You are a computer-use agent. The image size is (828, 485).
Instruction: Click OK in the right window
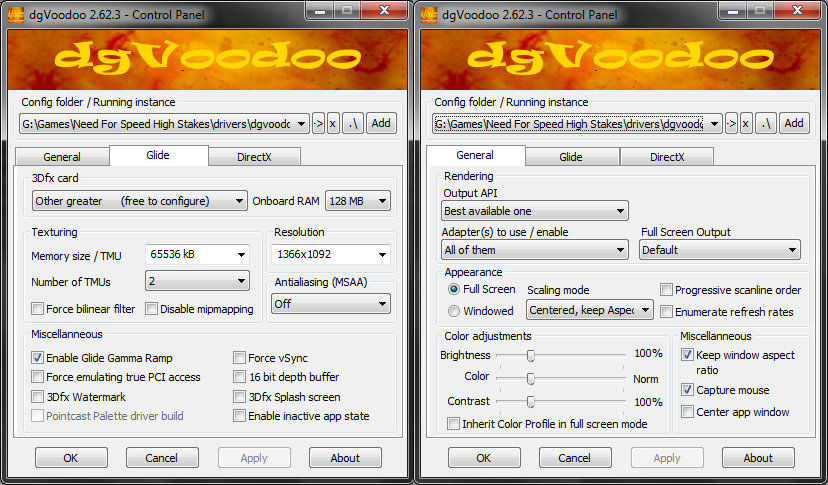tap(484, 458)
